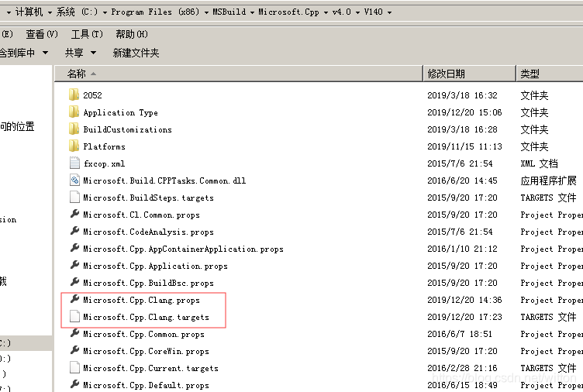
Task: Select the BuildCustomizations folder icon
Action: pyautogui.click(x=74, y=129)
